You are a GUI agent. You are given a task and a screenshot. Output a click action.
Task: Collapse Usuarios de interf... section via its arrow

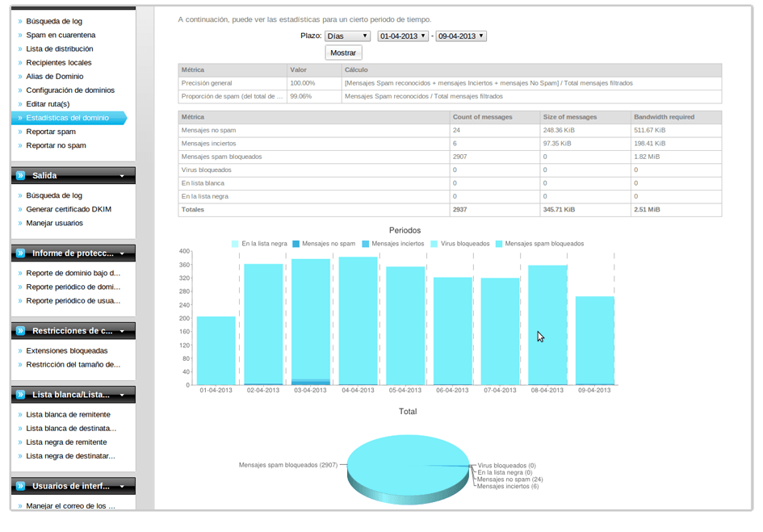[122, 486]
